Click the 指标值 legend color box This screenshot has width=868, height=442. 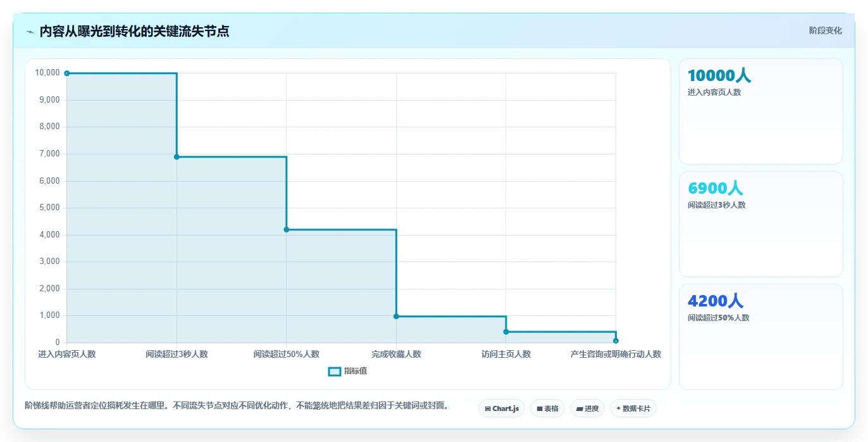[x=335, y=371]
